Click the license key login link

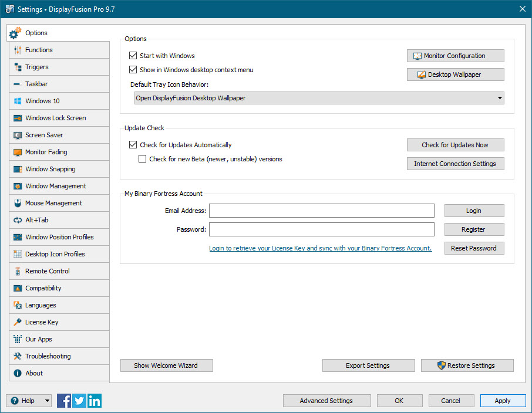[x=320, y=248]
